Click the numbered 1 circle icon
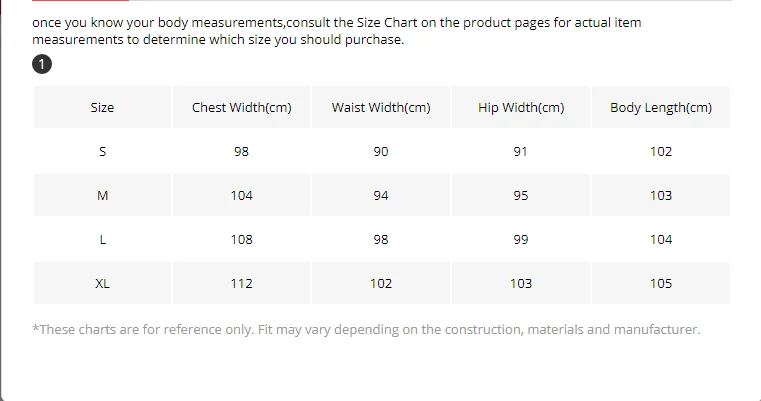This screenshot has width=761, height=401. click(x=41, y=65)
